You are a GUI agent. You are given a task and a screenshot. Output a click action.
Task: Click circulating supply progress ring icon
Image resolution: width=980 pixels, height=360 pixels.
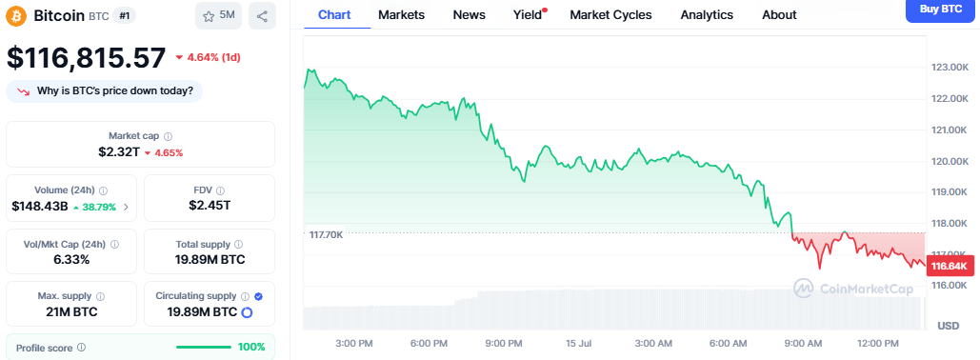pyautogui.click(x=247, y=312)
